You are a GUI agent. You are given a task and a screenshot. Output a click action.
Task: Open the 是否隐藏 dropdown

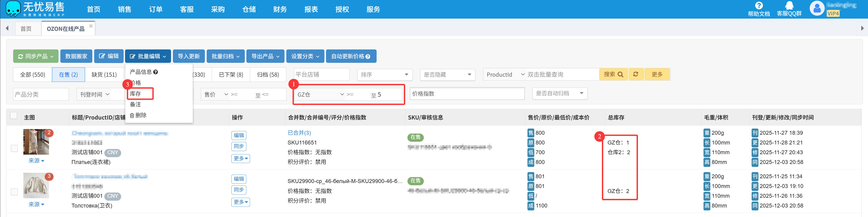447,74
